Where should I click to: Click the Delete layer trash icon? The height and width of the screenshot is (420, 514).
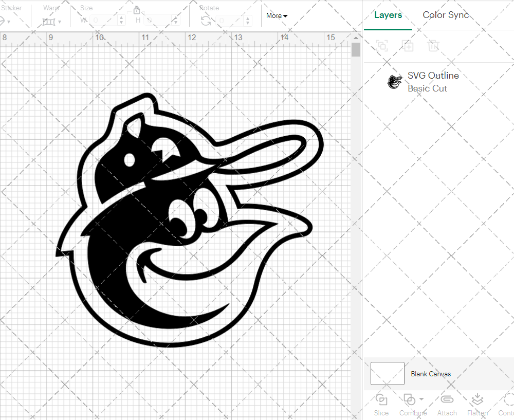[x=434, y=46]
